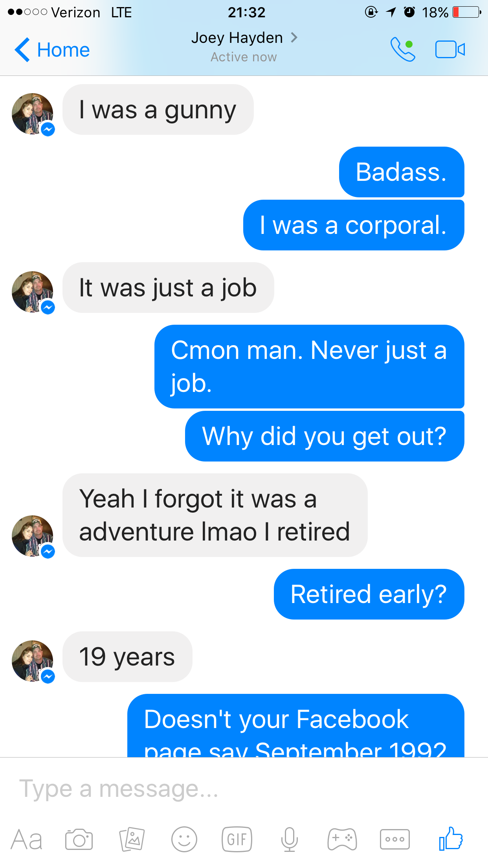Open the games controller icon
This screenshot has height=868, width=488.
click(342, 840)
